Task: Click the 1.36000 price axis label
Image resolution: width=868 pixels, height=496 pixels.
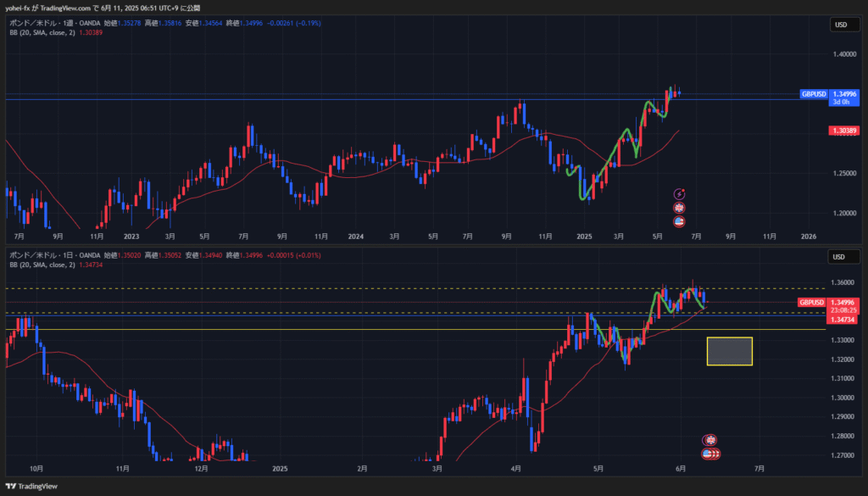Action: (842, 283)
